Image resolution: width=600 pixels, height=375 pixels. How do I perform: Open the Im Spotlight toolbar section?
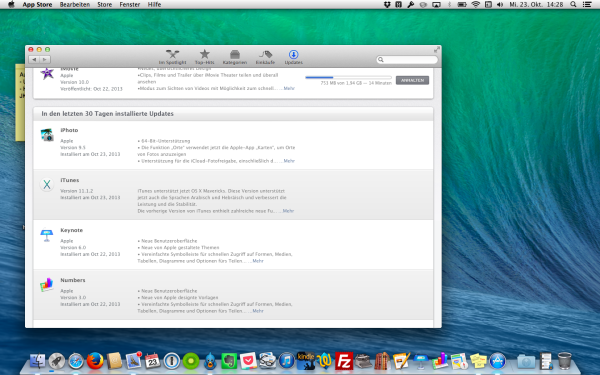tap(172, 57)
